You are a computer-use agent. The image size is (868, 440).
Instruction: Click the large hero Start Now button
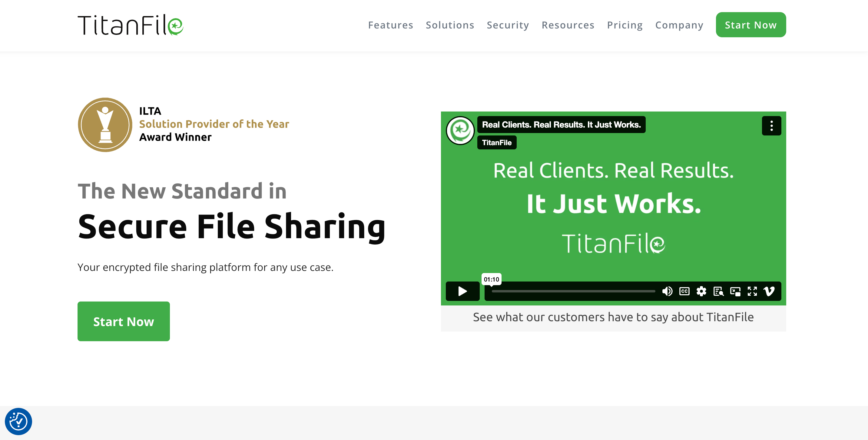click(x=124, y=321)
